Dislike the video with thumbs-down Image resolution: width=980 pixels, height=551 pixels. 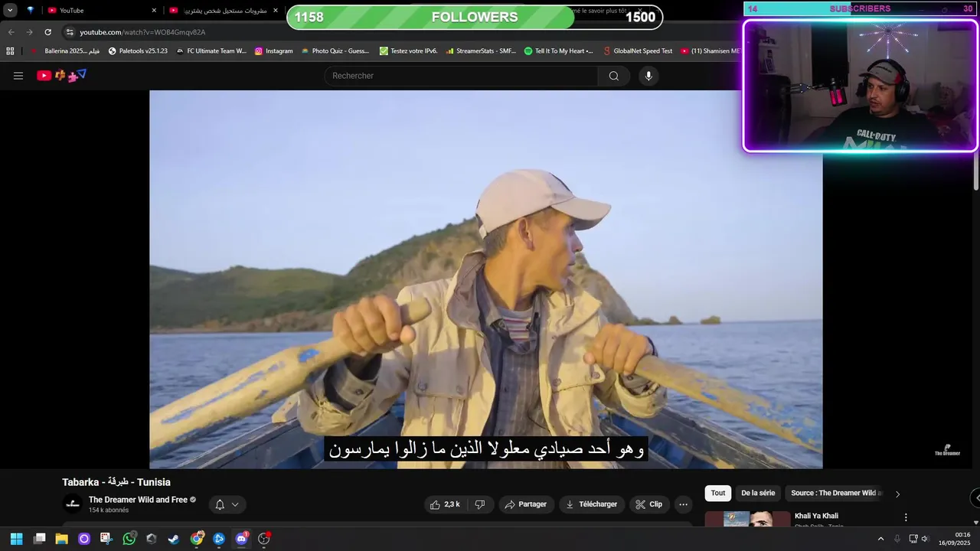tap(480, 504)
